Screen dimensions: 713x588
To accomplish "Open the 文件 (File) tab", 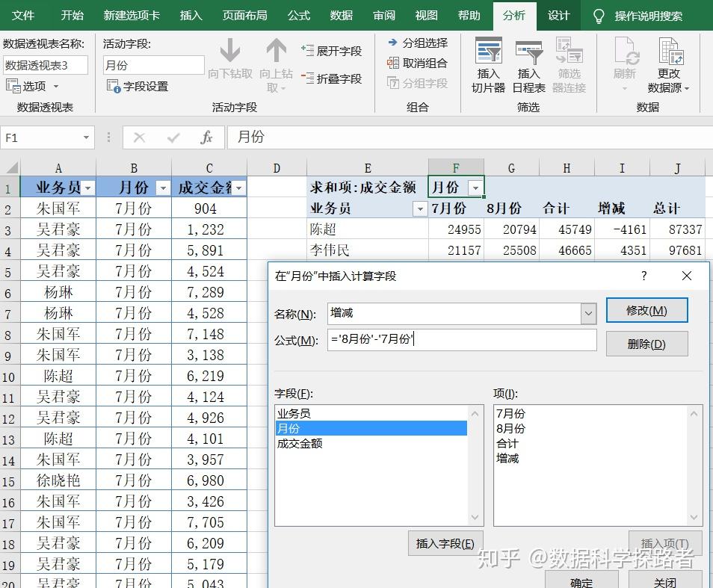I will 22,16.
